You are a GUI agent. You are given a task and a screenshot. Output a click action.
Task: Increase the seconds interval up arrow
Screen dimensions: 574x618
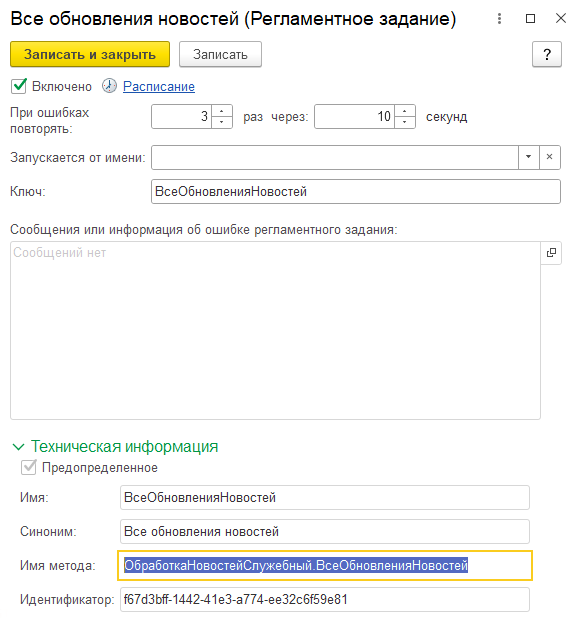404,111
